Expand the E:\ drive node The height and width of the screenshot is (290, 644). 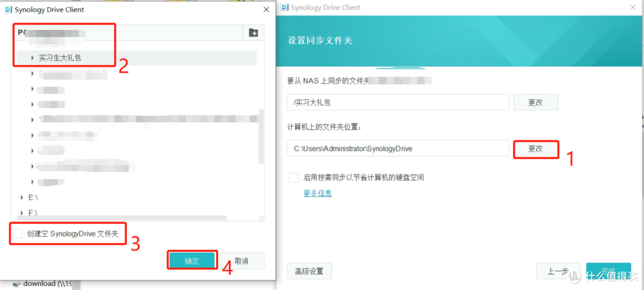coord(21,197)
